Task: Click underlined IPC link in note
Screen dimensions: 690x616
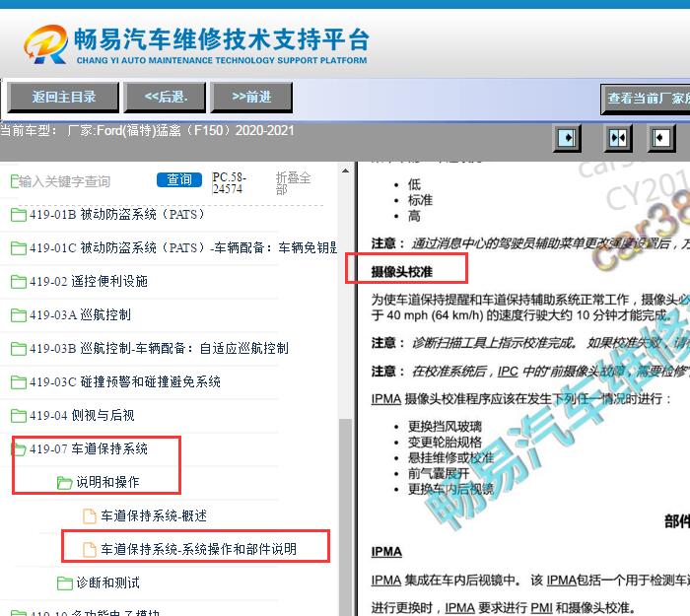Action: [508, 372]
